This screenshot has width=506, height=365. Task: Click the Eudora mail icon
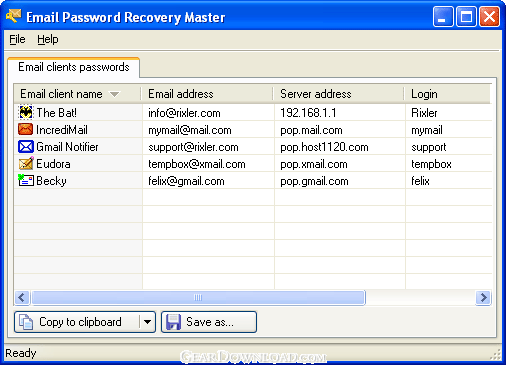(x=26, y=164)
